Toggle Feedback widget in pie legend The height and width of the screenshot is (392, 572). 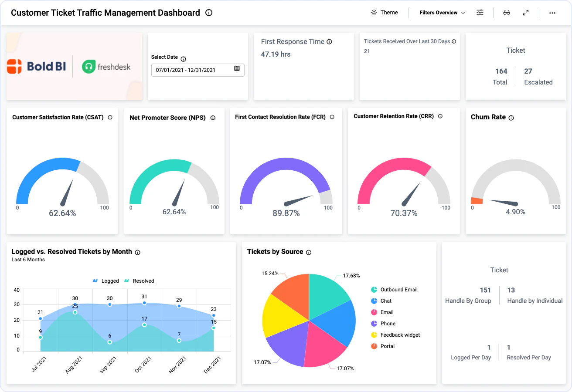395,335
